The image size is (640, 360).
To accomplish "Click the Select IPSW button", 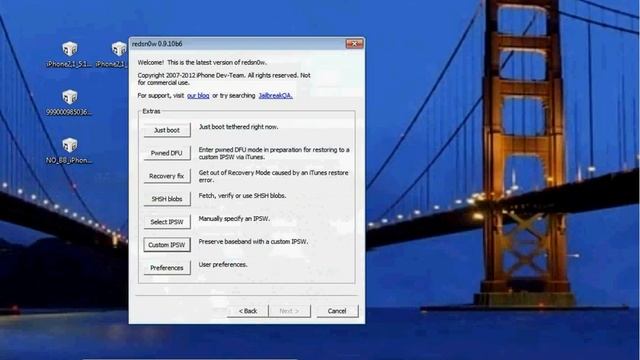I will click(x=167, y=222).
